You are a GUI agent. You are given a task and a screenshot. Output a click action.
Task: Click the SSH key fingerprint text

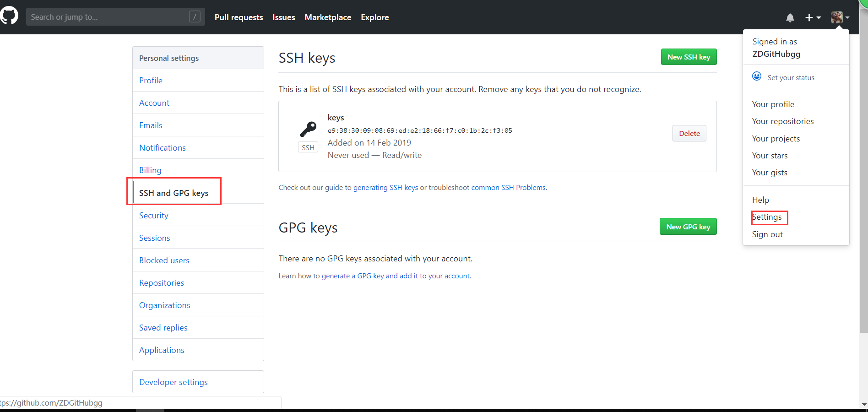tap(420, 130)
